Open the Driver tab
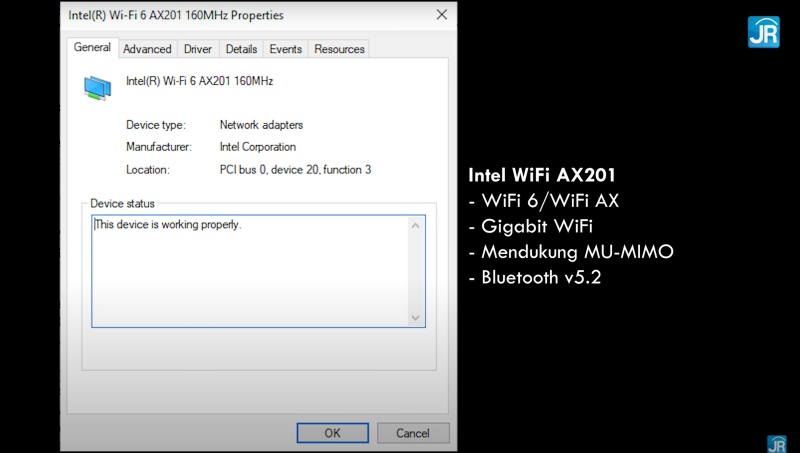 [x=198, y=49]
